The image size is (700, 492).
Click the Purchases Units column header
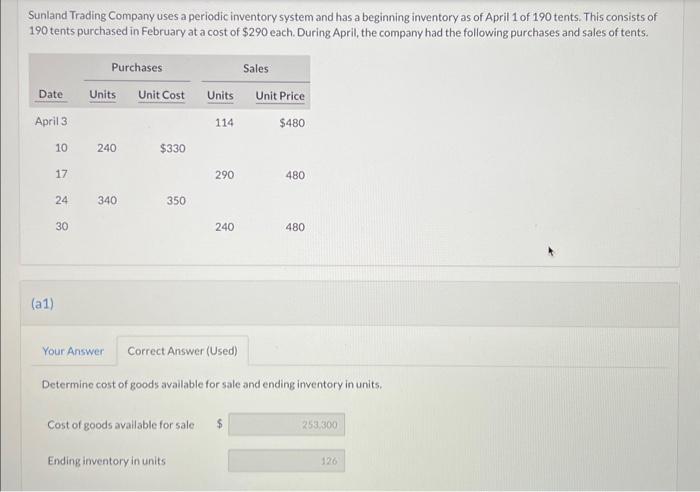tap(103, 95)
